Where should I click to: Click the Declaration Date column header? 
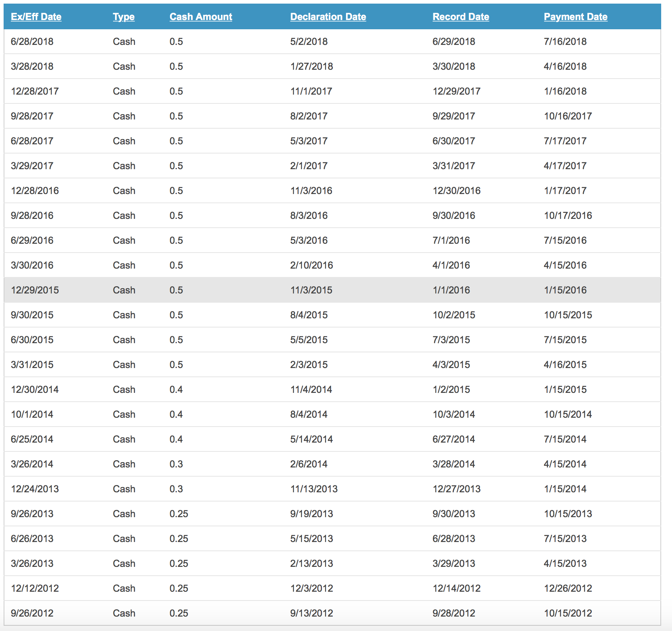(328, 17)
